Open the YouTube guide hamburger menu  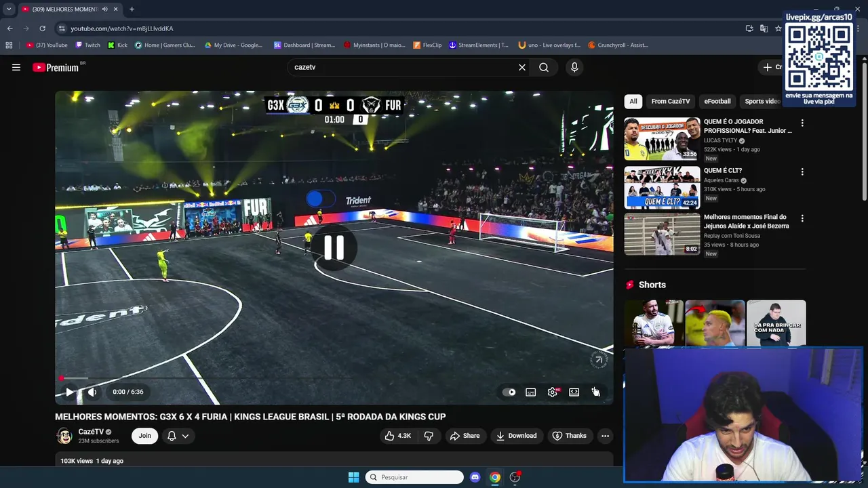click(16, 67)
